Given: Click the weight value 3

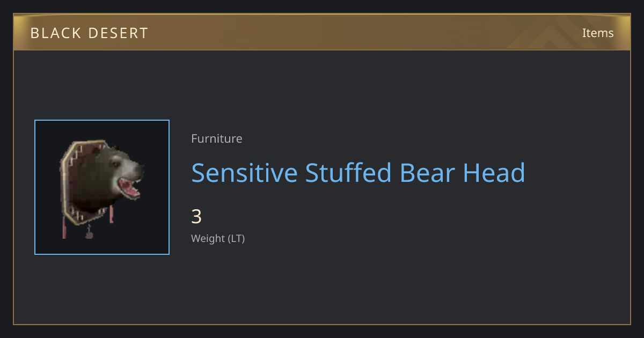Looking at the screenshot, I should (196, 217).
